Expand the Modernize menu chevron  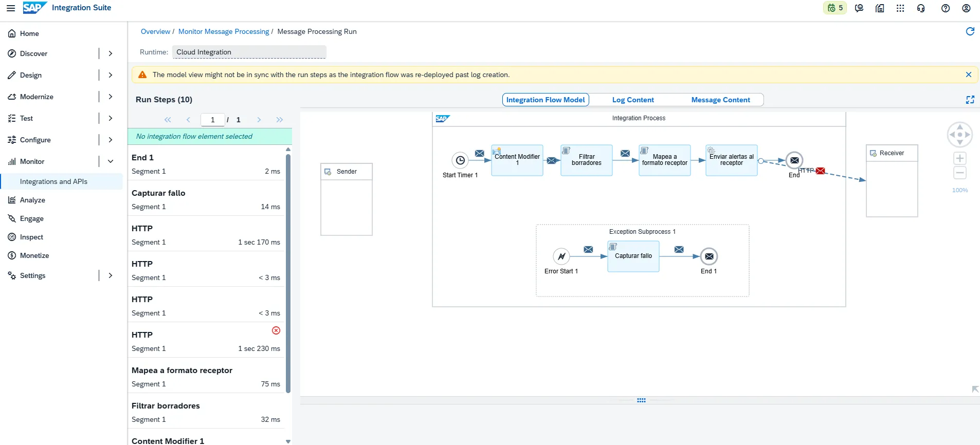pos(111,97)
